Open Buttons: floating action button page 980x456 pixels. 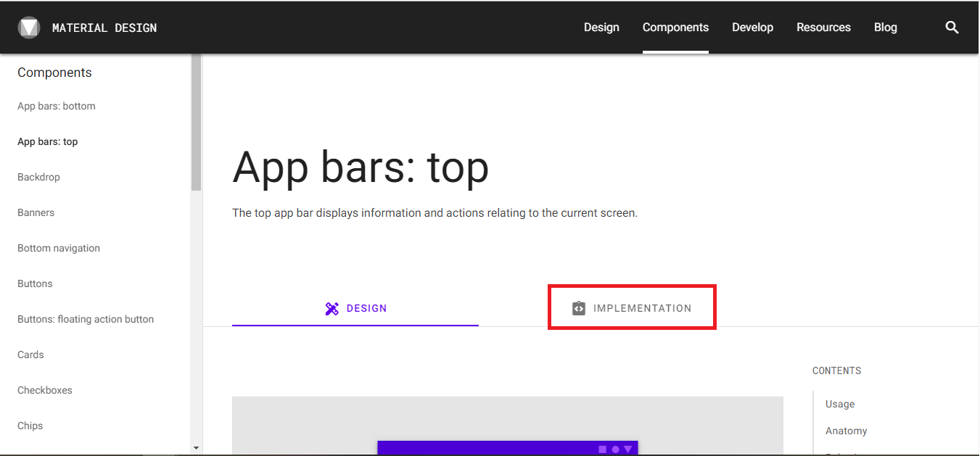pos(86,319)
